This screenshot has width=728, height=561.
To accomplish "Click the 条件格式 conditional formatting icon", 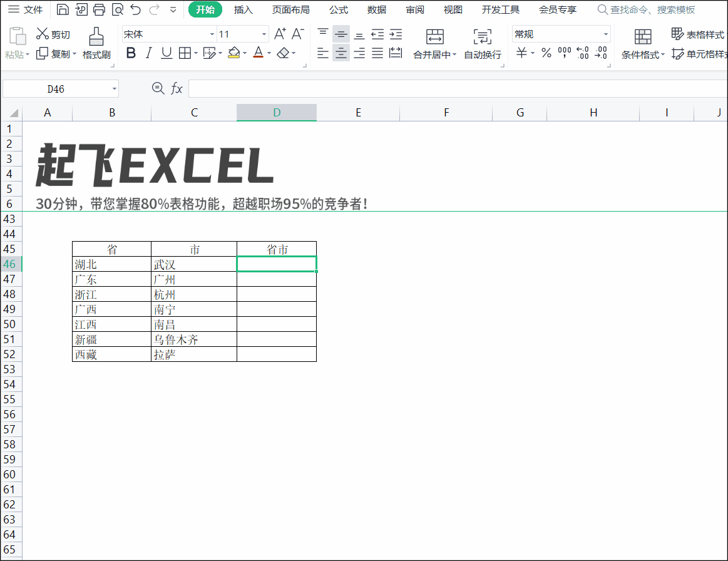I will (x=643, y=37).
